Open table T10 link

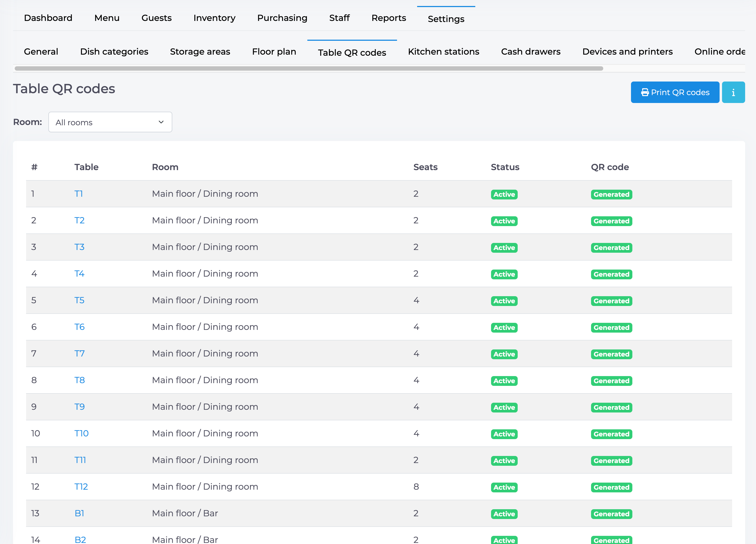tap(81, 433)
